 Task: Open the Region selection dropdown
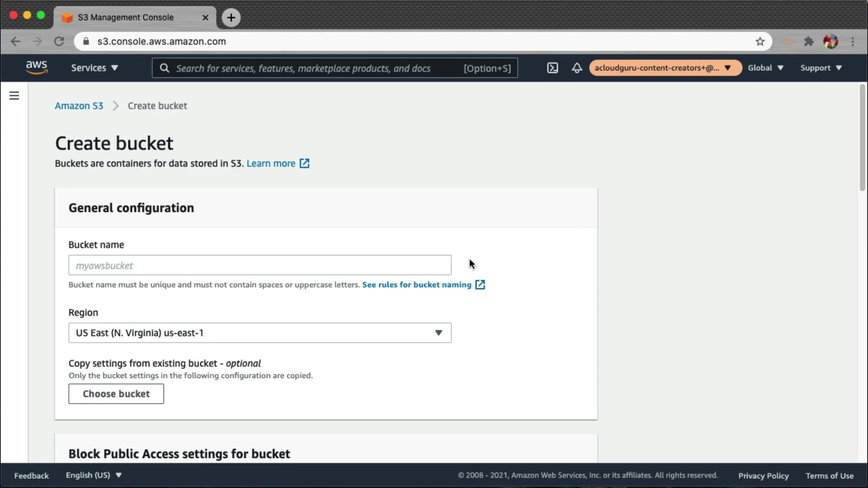pyautogui.click(x=259, y=333)
